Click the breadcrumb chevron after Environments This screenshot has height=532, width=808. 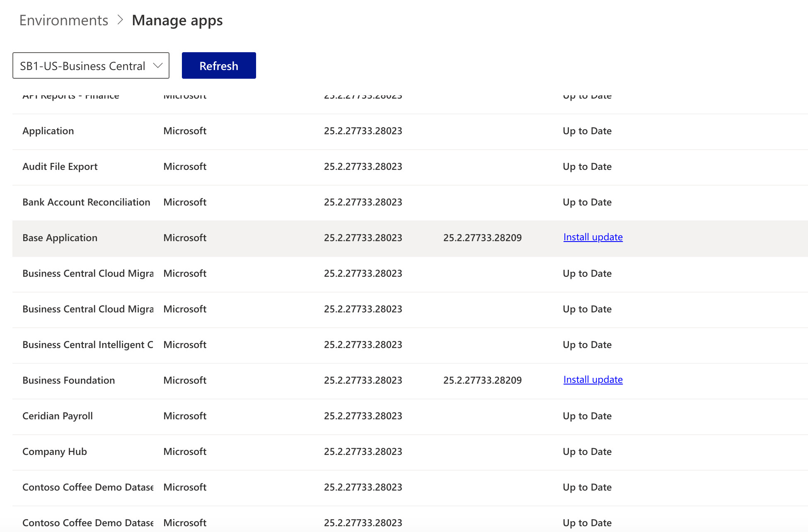click(120, 20)
